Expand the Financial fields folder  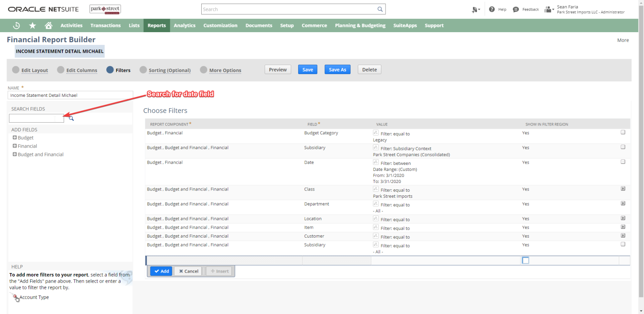(14, 146)
